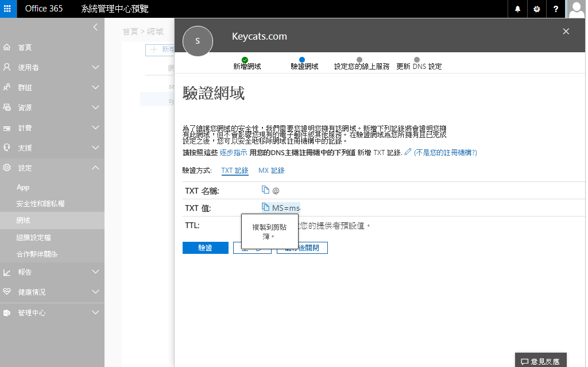588x367 pixels.
Task: Open notifications bell in top bar
Action: point(517,9)
